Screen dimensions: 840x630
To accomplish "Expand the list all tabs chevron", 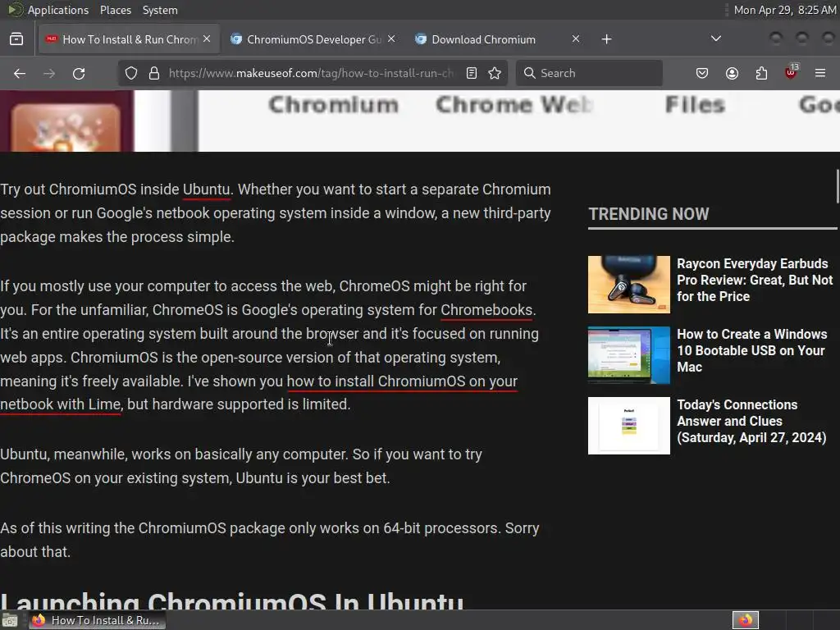I will [715, 39].
